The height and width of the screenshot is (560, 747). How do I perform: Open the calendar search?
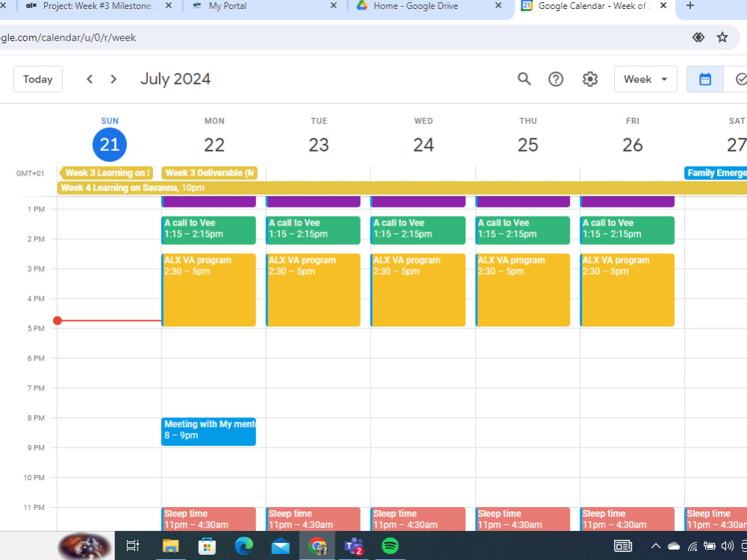[x=524, y=79]
